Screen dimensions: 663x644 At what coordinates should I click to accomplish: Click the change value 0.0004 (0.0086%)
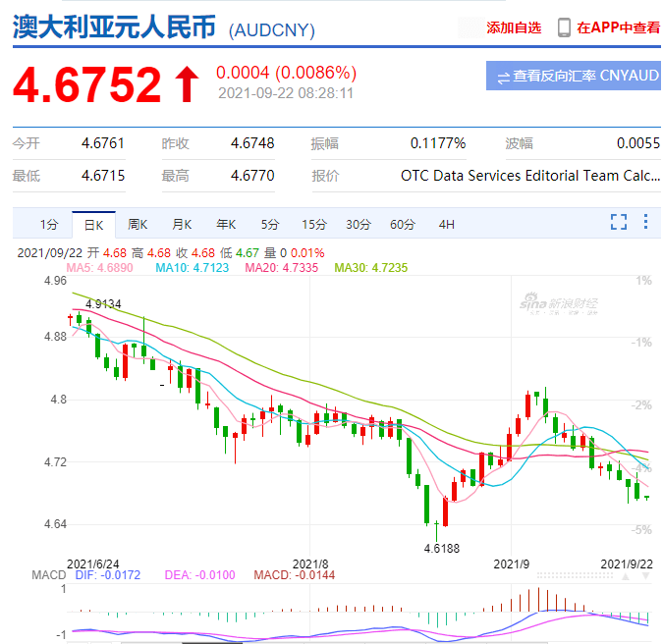(286, 73)
